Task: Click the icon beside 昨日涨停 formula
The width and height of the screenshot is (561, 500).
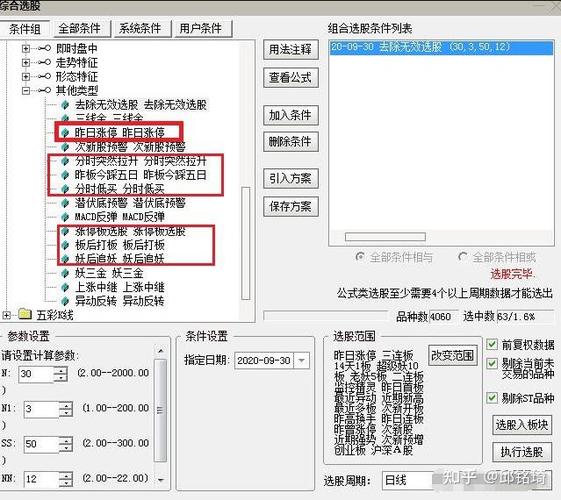Action: point(65,133)
